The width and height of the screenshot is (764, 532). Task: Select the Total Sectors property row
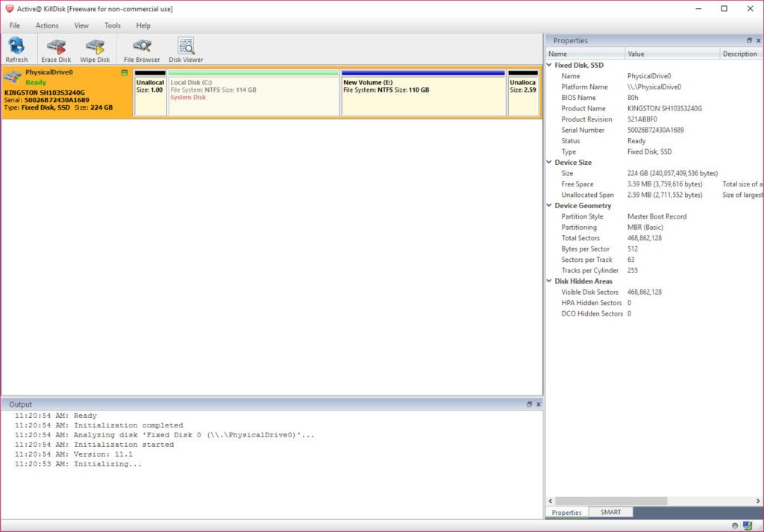coord(654,238)
